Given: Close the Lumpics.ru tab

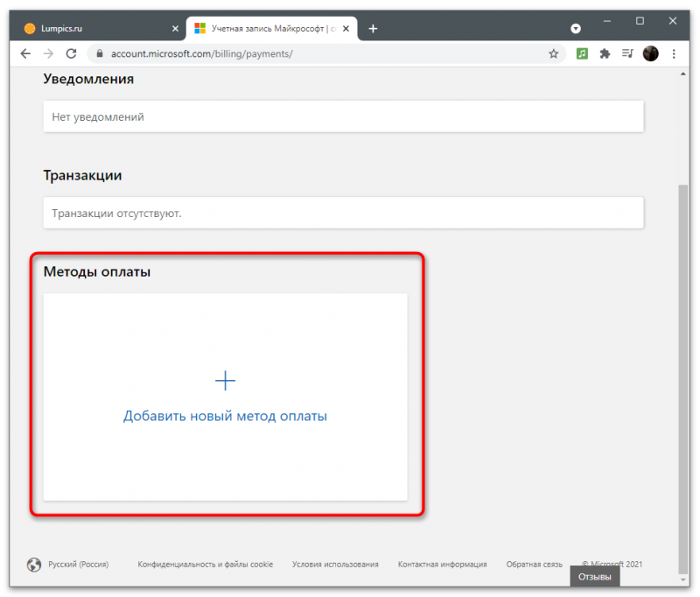Looking at the screenshot, I should pyautogui.click(x=175, y=29).
